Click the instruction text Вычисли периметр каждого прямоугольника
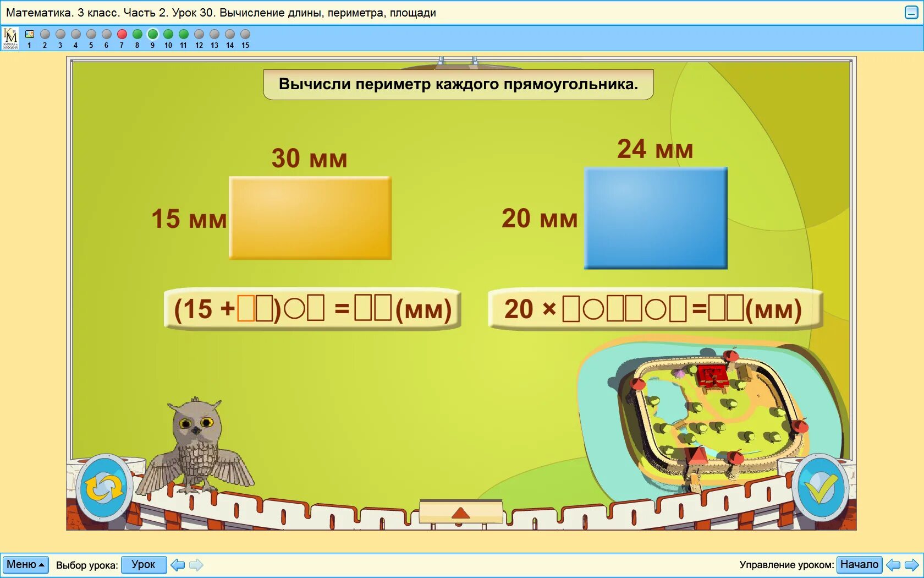The image size is (924, 578). (458, 84)
